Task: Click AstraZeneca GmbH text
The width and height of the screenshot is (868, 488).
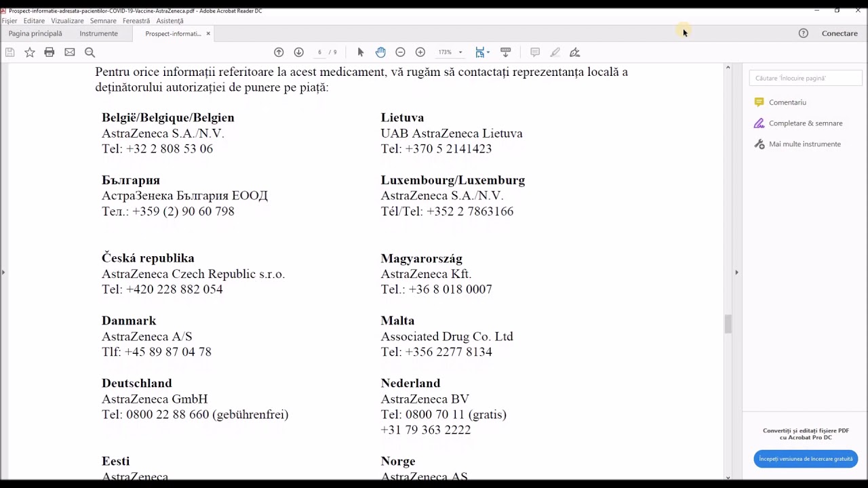Action: click(155, 399)
